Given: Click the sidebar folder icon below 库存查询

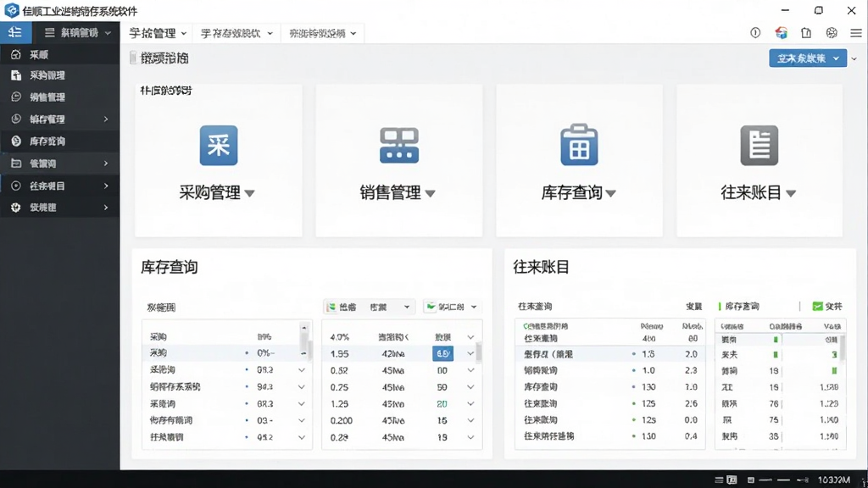Looking at the screenshot, I should 16,164.
